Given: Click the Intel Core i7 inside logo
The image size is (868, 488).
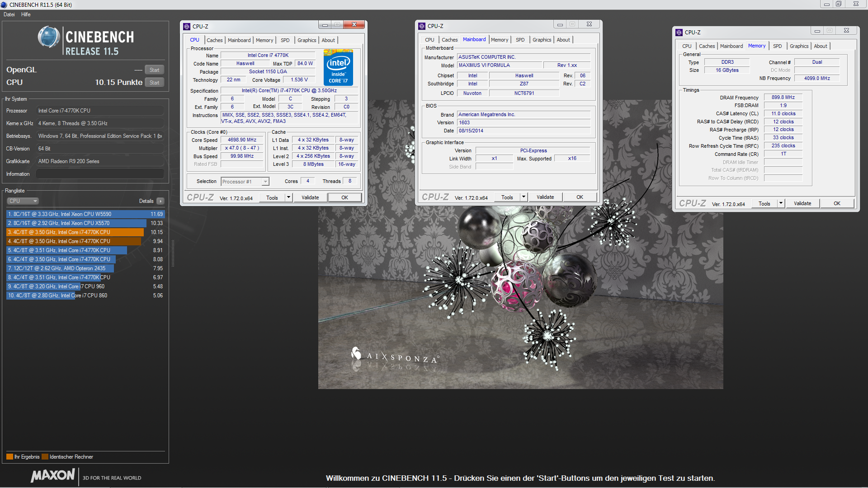Looking at the screenshot, I should point(338,68).
